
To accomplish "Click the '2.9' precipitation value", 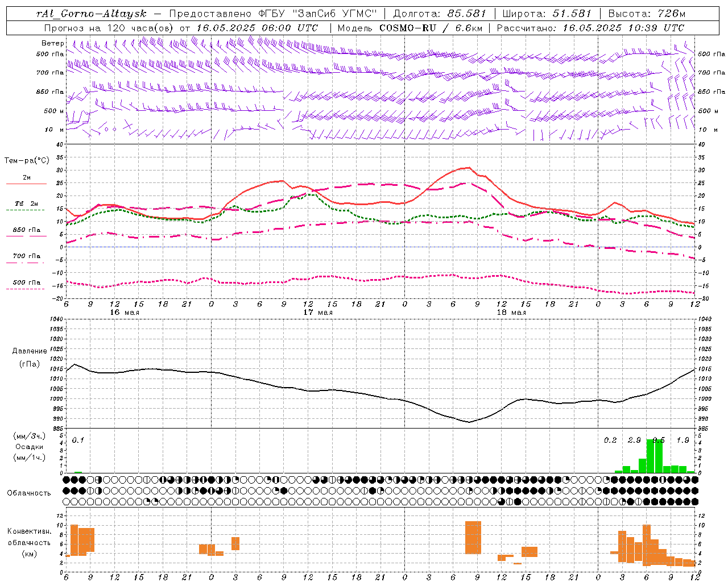I will [x=635, y=440].
